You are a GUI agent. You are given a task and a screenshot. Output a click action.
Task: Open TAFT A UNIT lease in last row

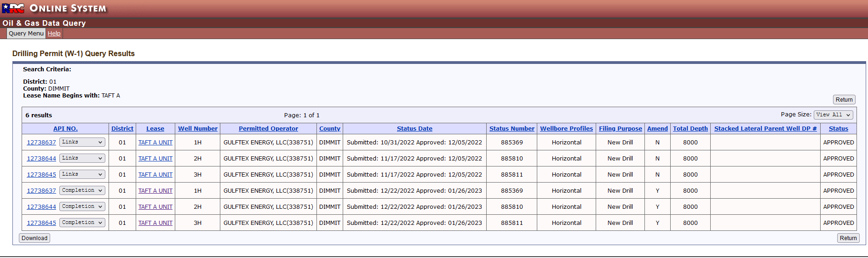(x=155, y=223)
